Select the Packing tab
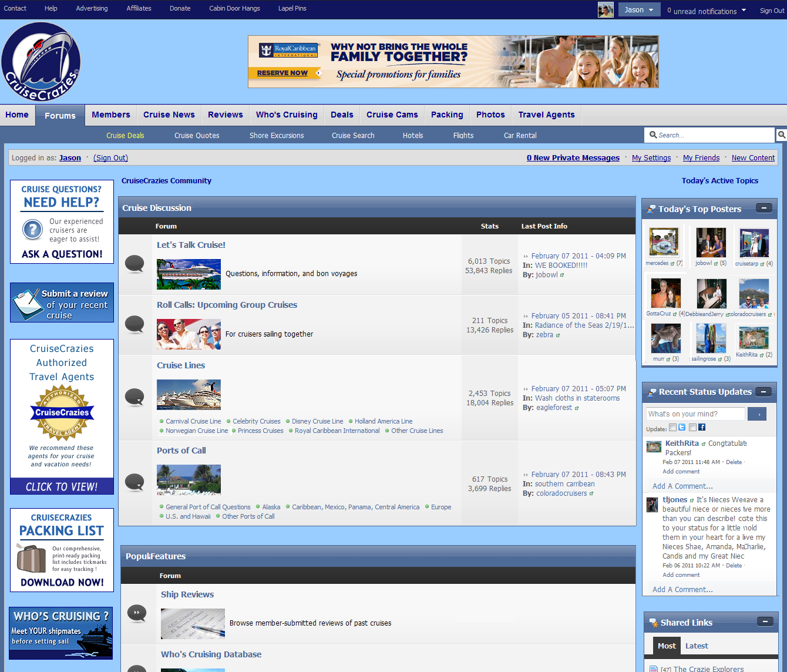 point(447,115)
